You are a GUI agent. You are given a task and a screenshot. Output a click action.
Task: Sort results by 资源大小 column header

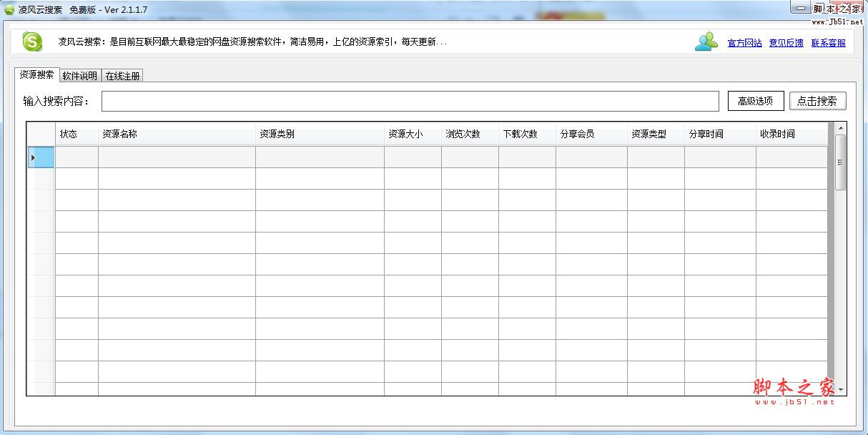pyautogui.click(x=405, y=133)
